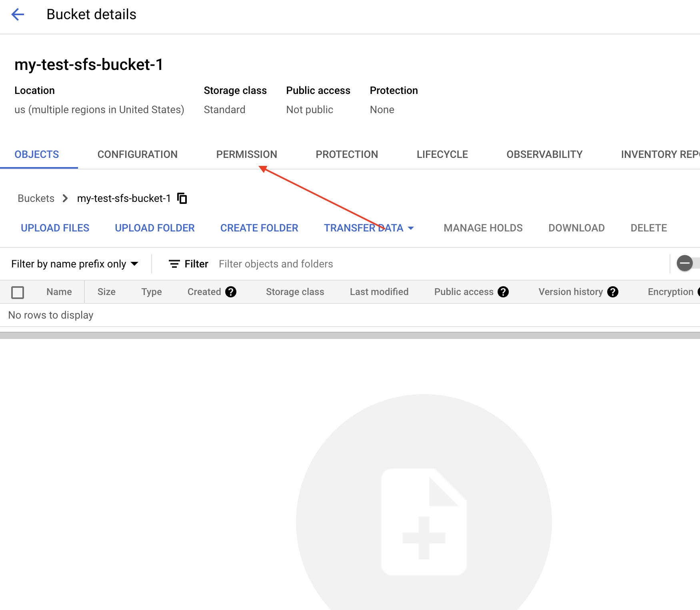The width and height of the screenshot is (700, 610).
Task: Toggle the gray minus switch at right
Action: [x=685, y=263]
